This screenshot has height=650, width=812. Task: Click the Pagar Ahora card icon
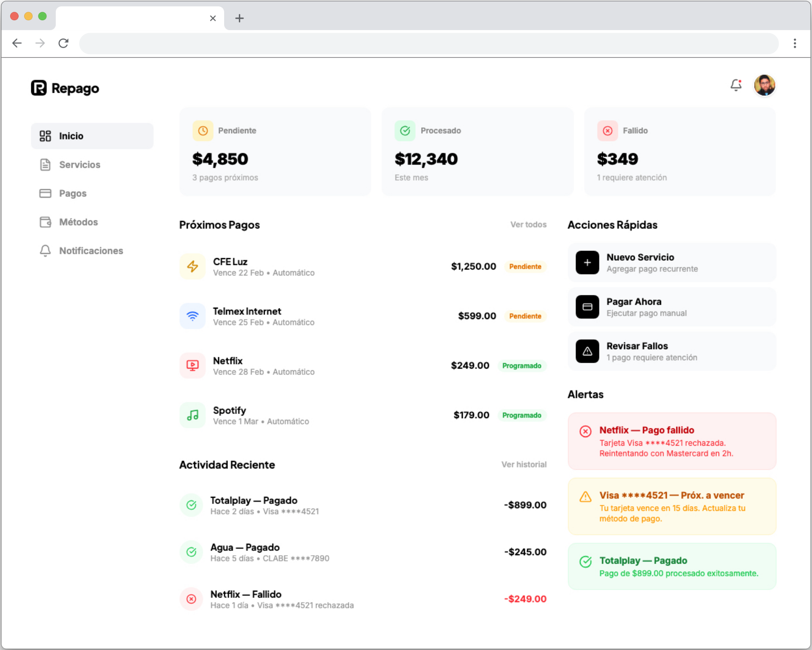click(x=587, y=307)
